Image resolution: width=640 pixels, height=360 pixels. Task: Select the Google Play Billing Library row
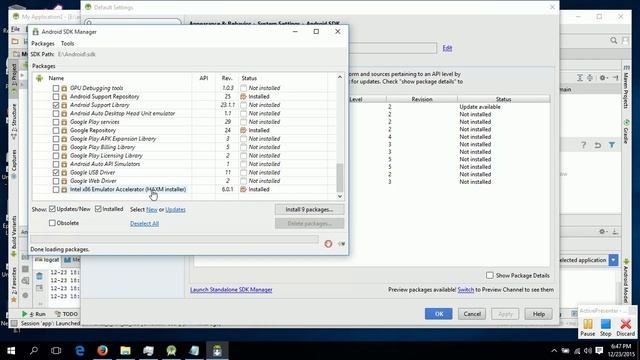click(184, 147)
